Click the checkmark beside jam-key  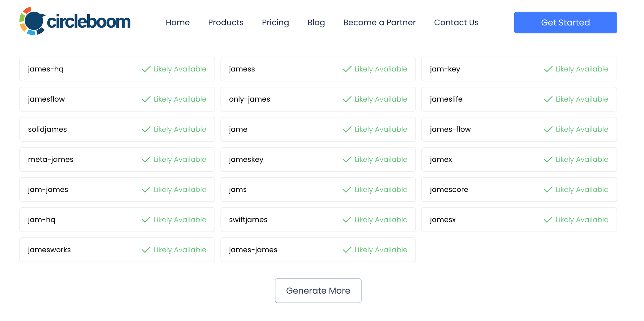[x=548, y=69]
